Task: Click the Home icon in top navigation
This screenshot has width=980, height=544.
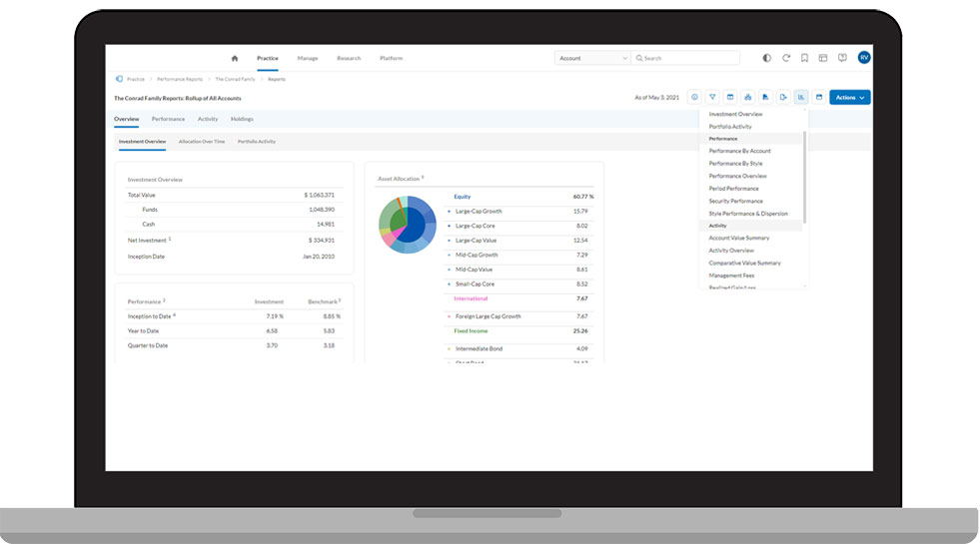Action: (235, 58)
